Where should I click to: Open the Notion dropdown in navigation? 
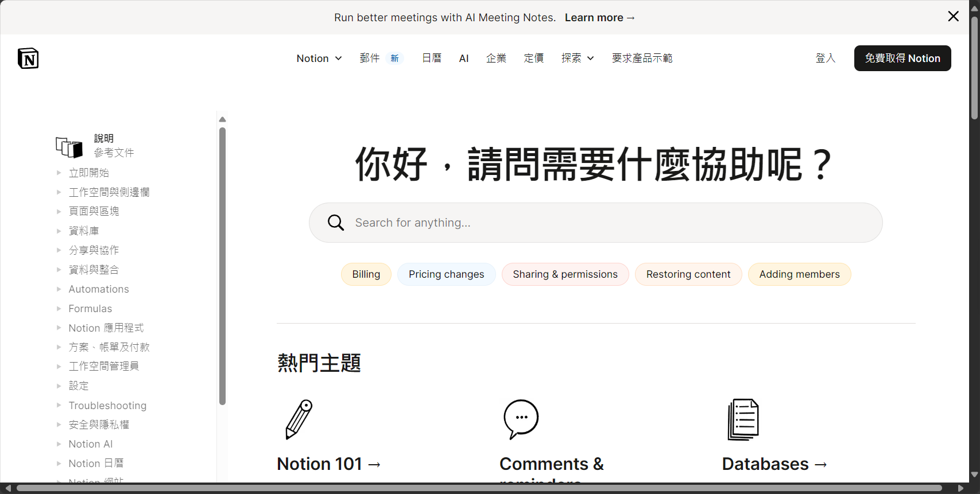(319, 58)
